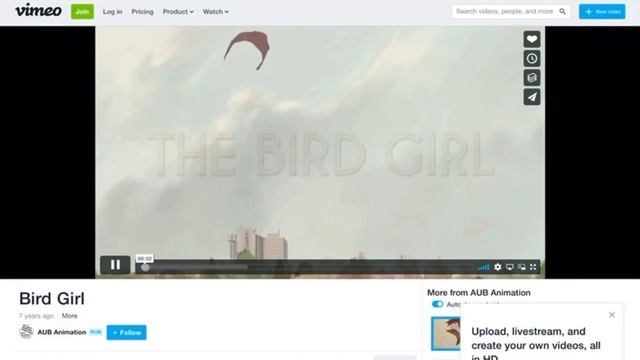Viewport: 640px width, 360px height.
Task: Adjust the volume bars control
Action: 484,267
